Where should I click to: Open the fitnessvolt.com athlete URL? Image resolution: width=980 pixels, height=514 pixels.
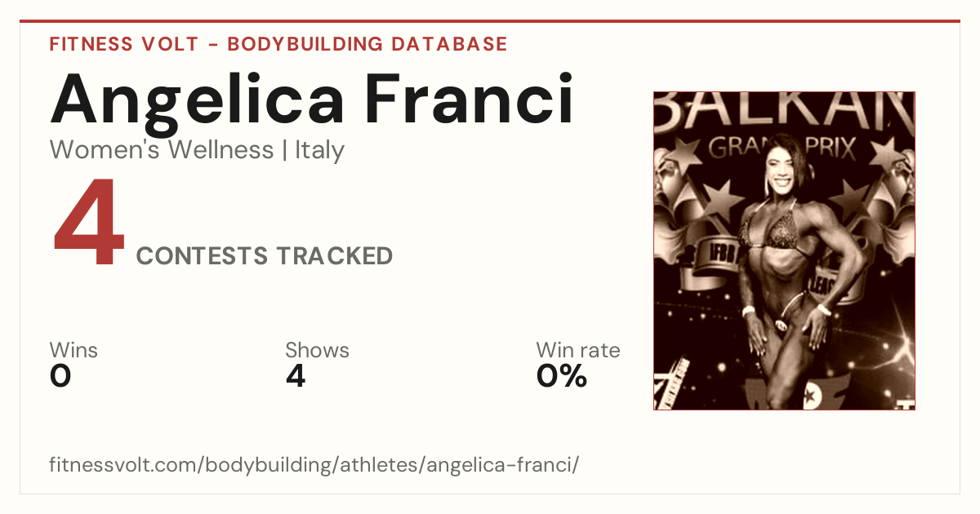(x=314, y=465)
